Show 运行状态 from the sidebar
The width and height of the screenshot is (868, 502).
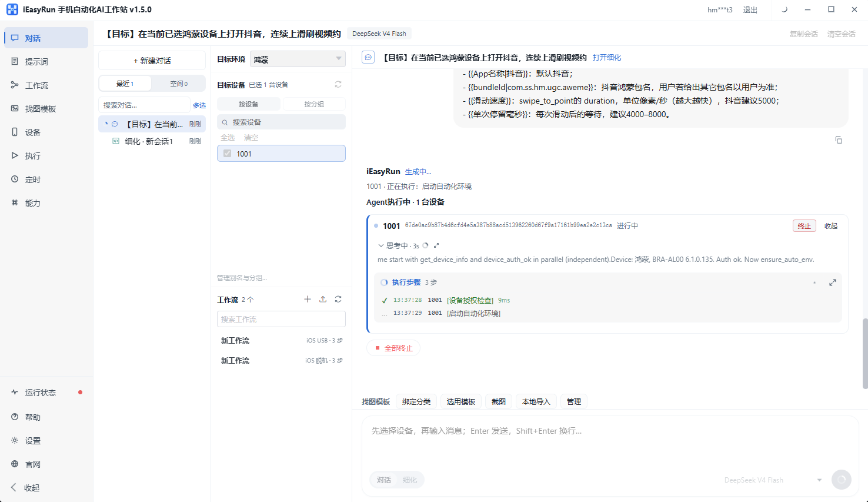coord(46,393)
